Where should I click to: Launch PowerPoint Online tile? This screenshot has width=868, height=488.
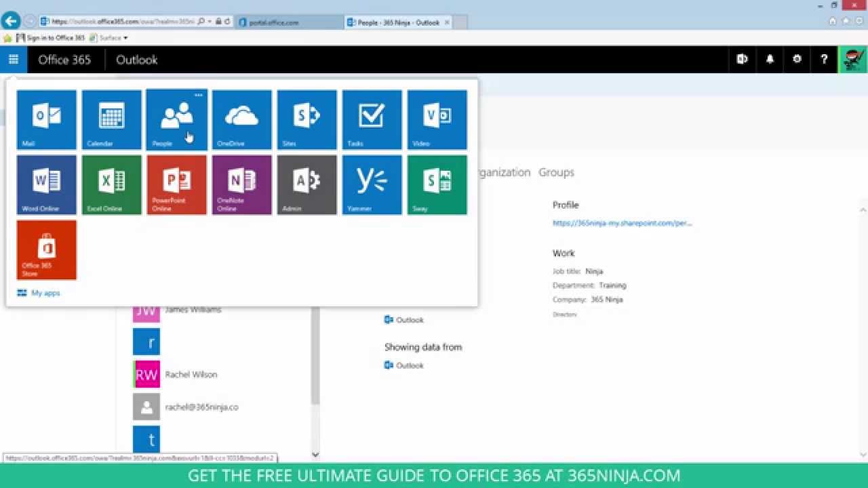pos(177,185)
